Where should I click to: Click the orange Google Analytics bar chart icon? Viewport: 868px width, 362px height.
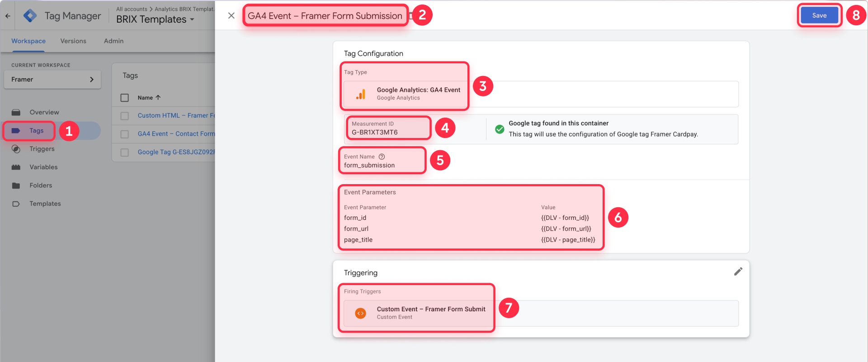360,94
